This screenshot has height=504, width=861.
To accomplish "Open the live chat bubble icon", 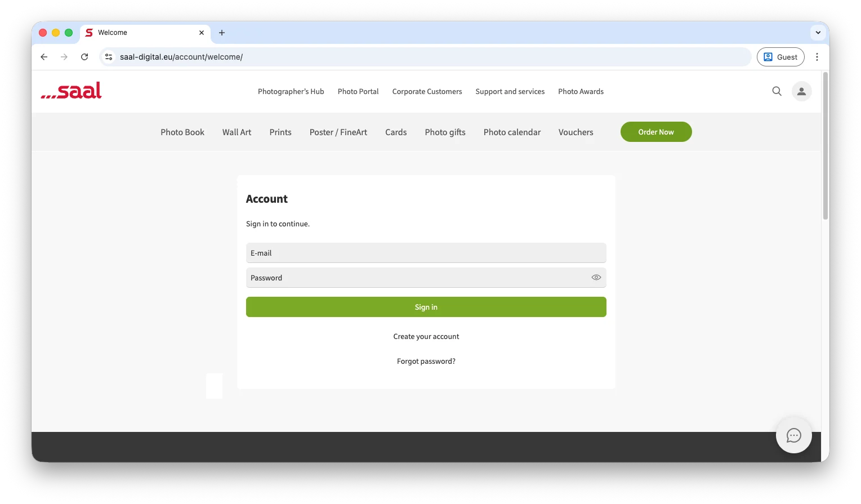I will click(793, 435).
